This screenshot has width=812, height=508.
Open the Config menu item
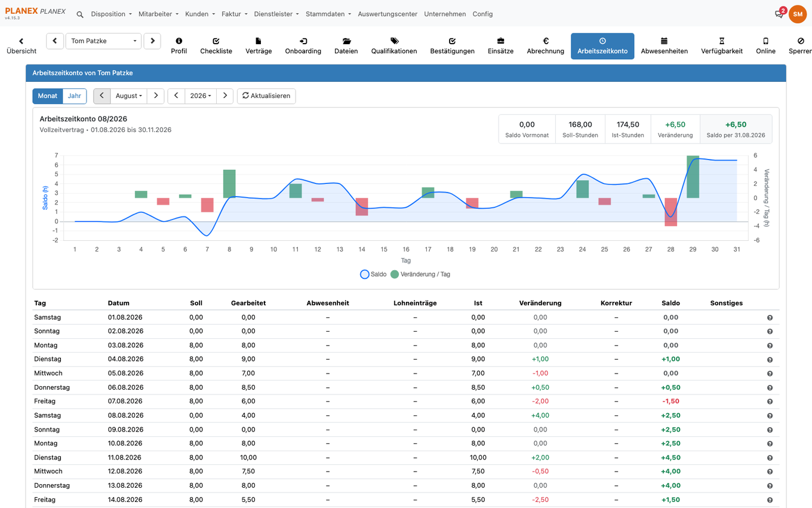tap(482, 14)
